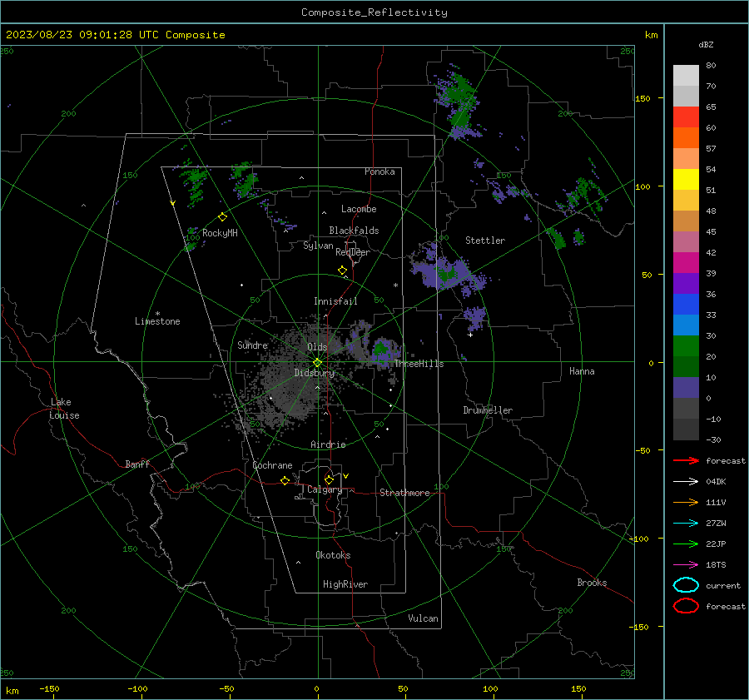749x700 pixels.
Task: Select the yellow diamond marker above Calgary
Action: click(x=329, y=479)
